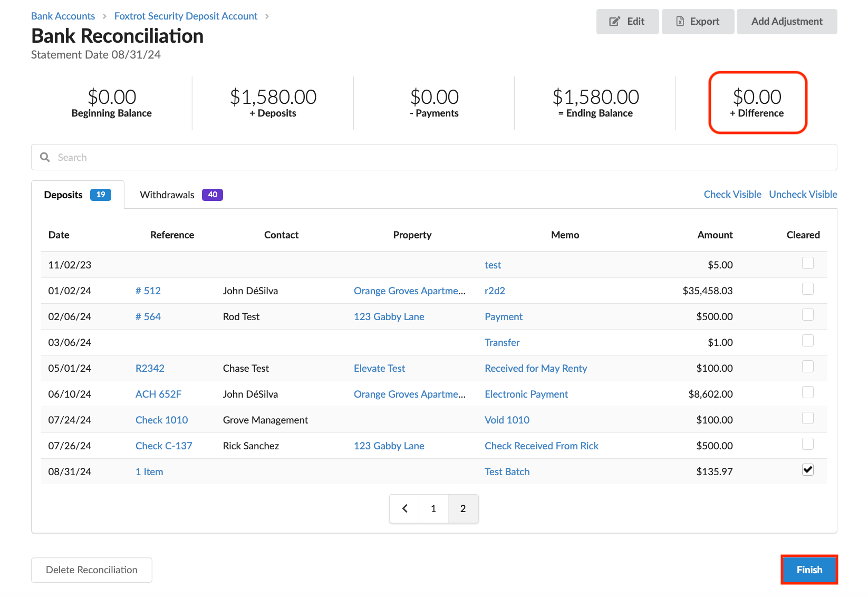The image size is (868, 597).
Task: Click the search magnifier icon
Action: coord(45,157)
